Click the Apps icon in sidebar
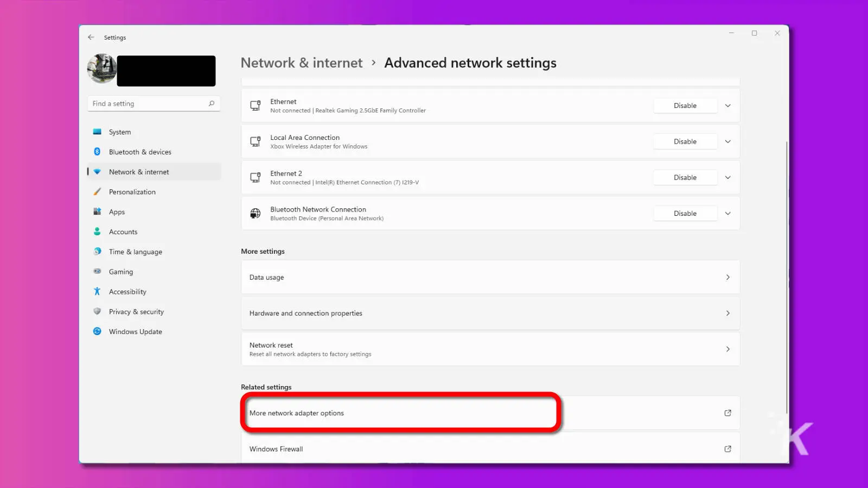The height and width of the screenshot is (488, 868). [x=97, y=211]
